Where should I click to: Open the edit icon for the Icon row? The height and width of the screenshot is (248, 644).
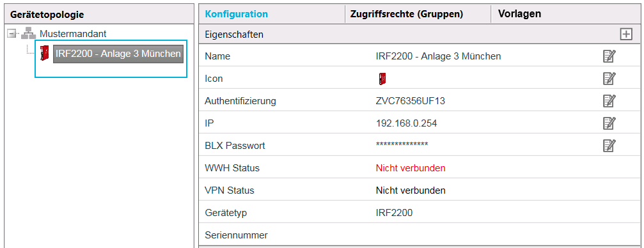click(609, 79)
